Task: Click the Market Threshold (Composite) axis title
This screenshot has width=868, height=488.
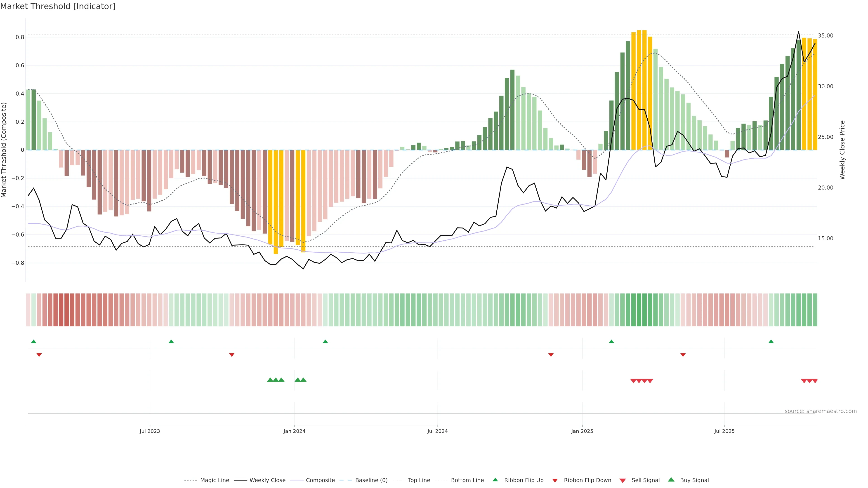Action: (4, 150)
